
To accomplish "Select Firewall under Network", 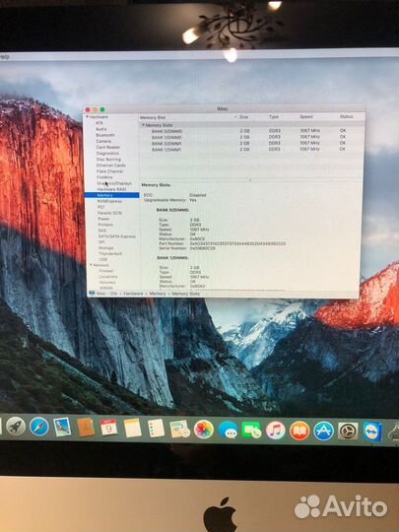I will [106, 271].
